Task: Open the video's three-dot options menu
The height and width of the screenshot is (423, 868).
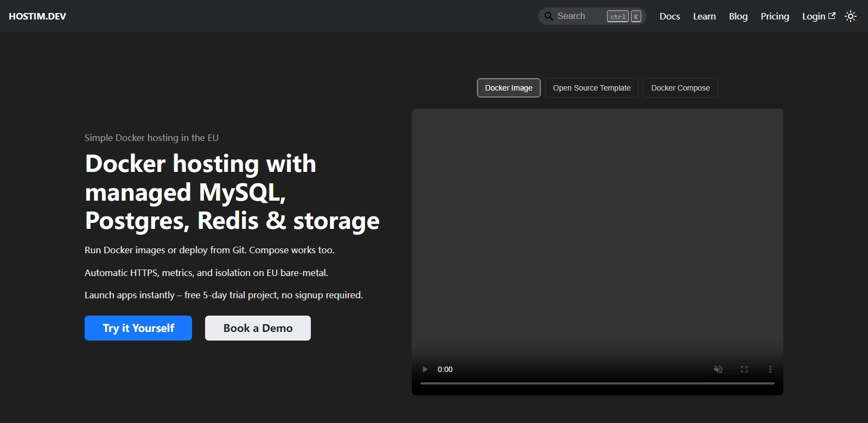Action: point(770,369)
